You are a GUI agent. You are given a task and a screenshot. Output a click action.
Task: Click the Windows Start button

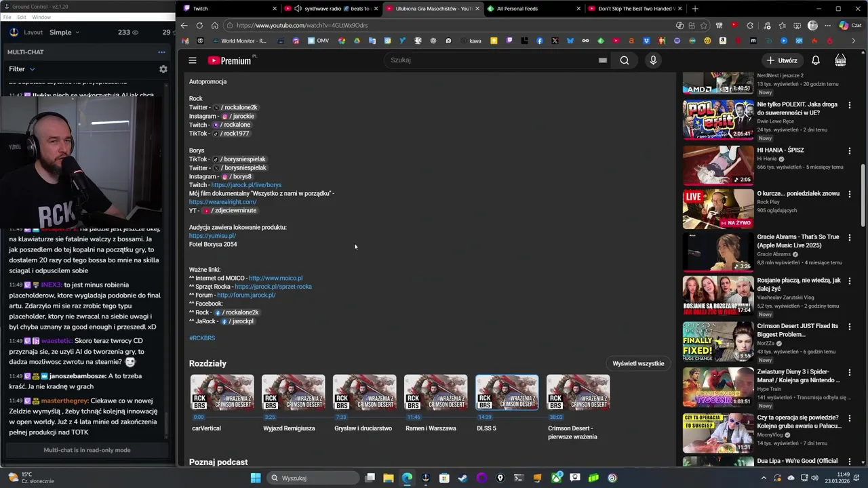pos(255,478)
